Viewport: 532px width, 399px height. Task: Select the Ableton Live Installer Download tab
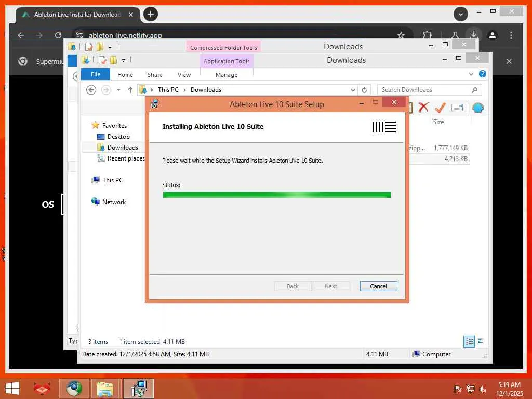click(x=77, y=14)
